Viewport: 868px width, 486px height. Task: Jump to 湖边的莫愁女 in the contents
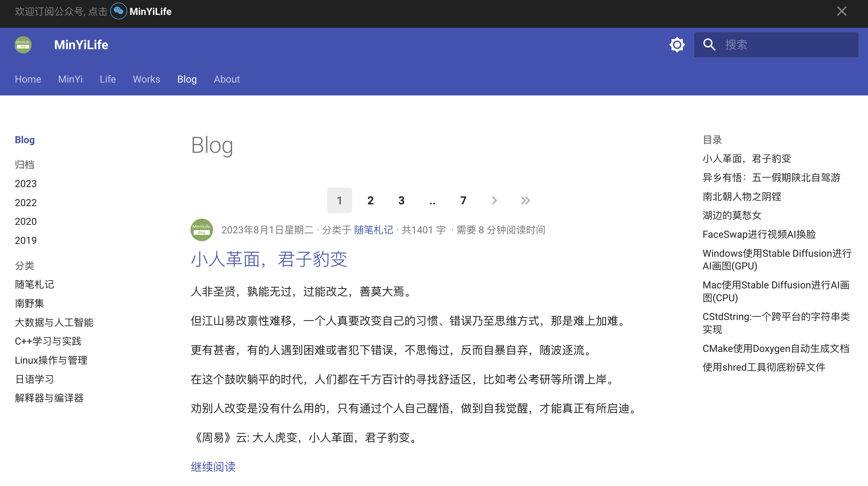pos(732,215)
